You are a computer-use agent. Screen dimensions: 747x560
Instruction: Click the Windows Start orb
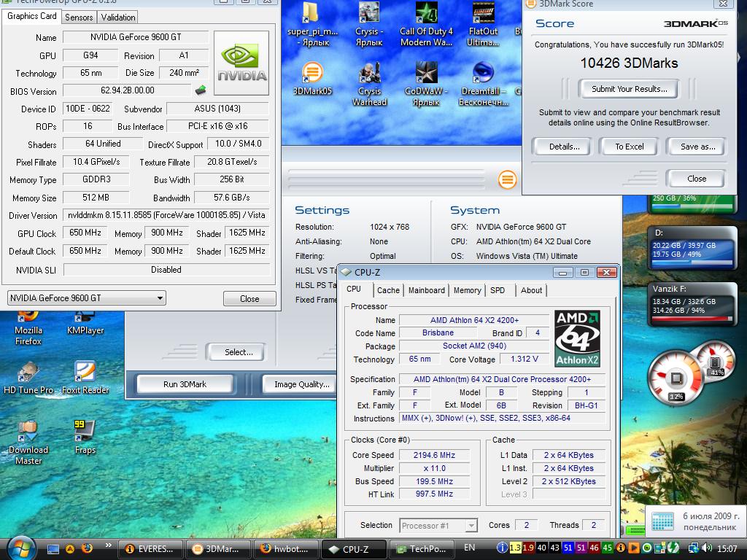(x=21, y=548)
